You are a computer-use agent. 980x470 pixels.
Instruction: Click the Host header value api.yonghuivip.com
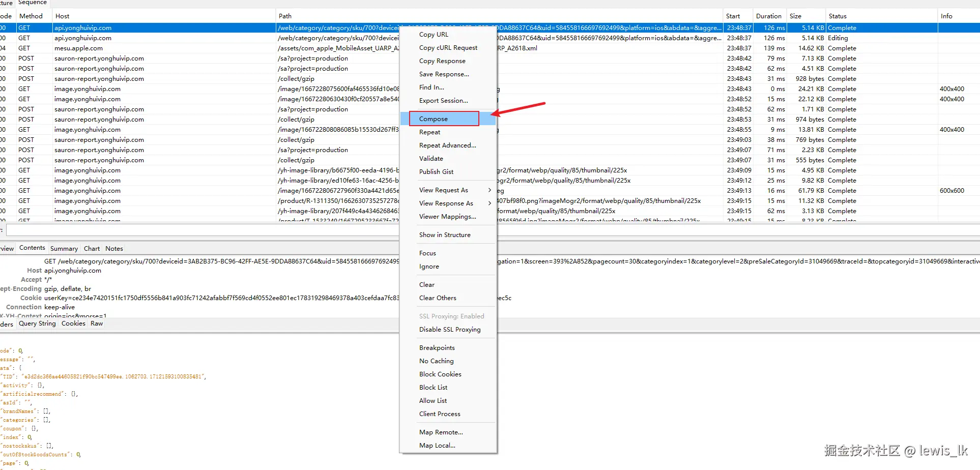pyautogui.click(x=73, y=271)
